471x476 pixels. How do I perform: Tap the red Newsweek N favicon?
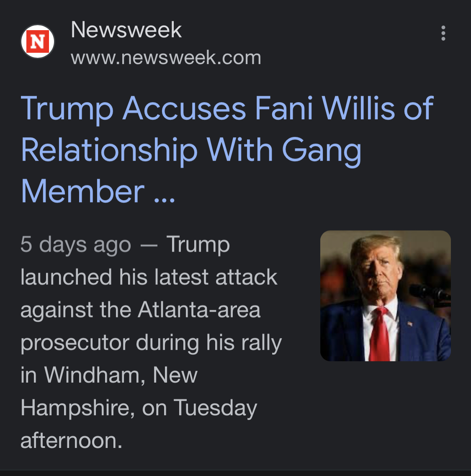37,41
